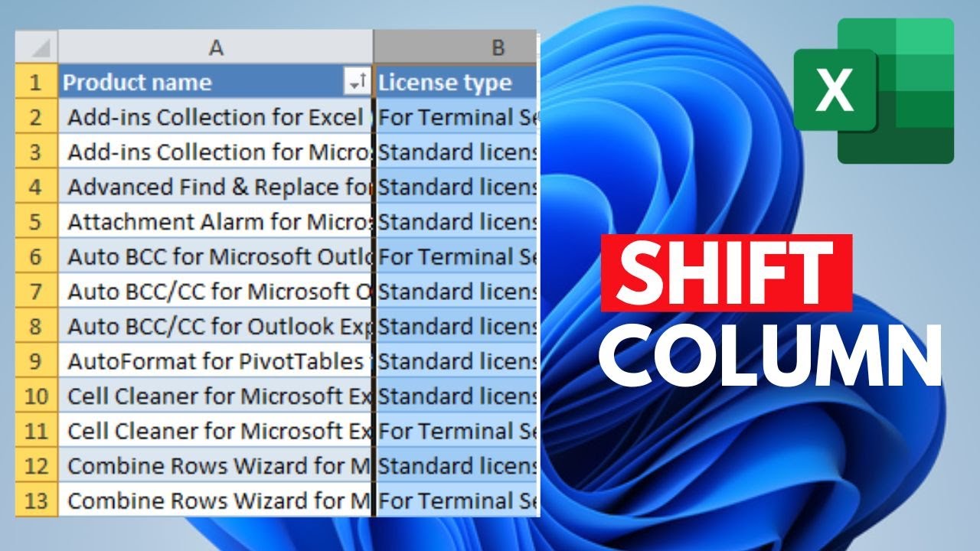
Task: Select cell Add-ins Collection for Excel
Action: coord(216,117)
